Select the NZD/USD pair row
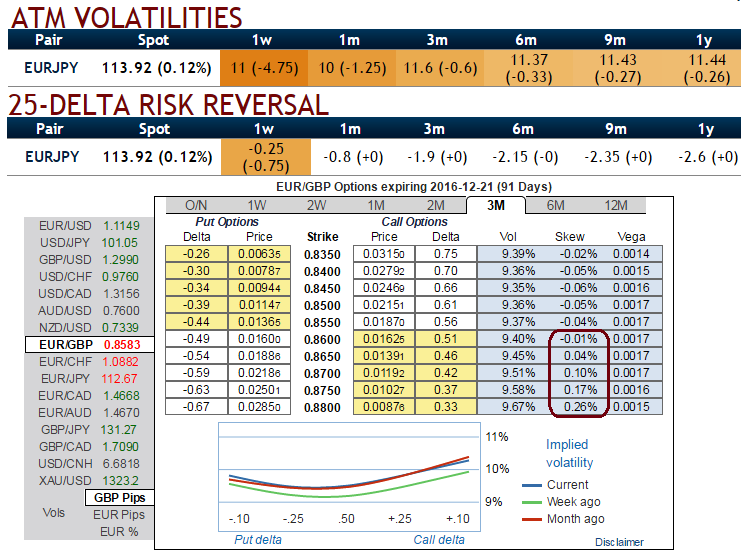Image resolution: width=741 pixels, height=553 pixels. (89, 328)
